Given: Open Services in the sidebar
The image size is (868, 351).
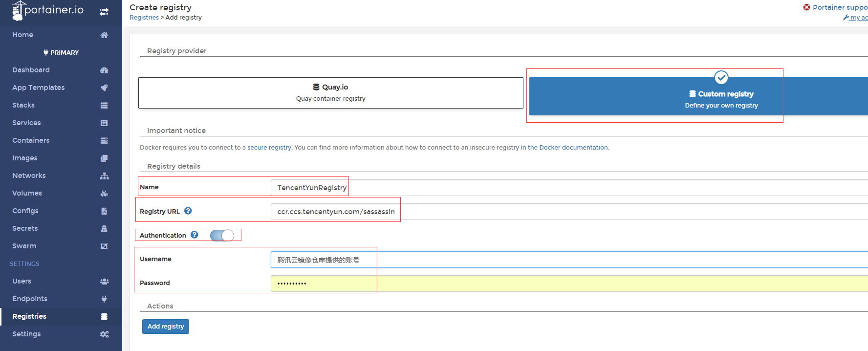Looking at the screenshot, I should (26, 123).
